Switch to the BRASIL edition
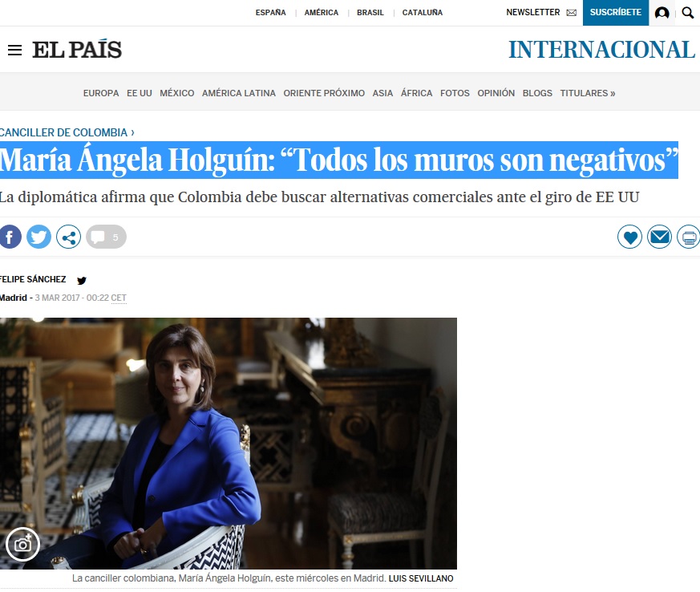Image resolution: width=700 pixels, height=592 pixels. [370, 13]
